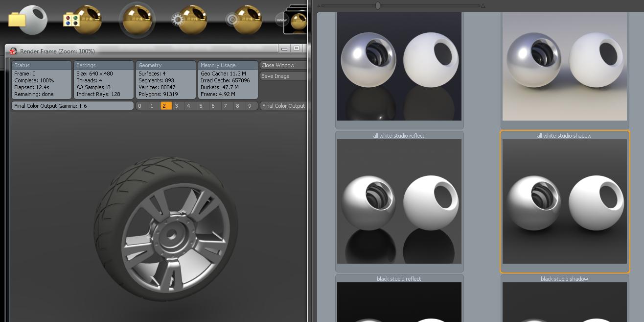Screen dimensions: 644x322
Task: Click the 'Complete: 100%' status line
Action: (x=34, y=80)
